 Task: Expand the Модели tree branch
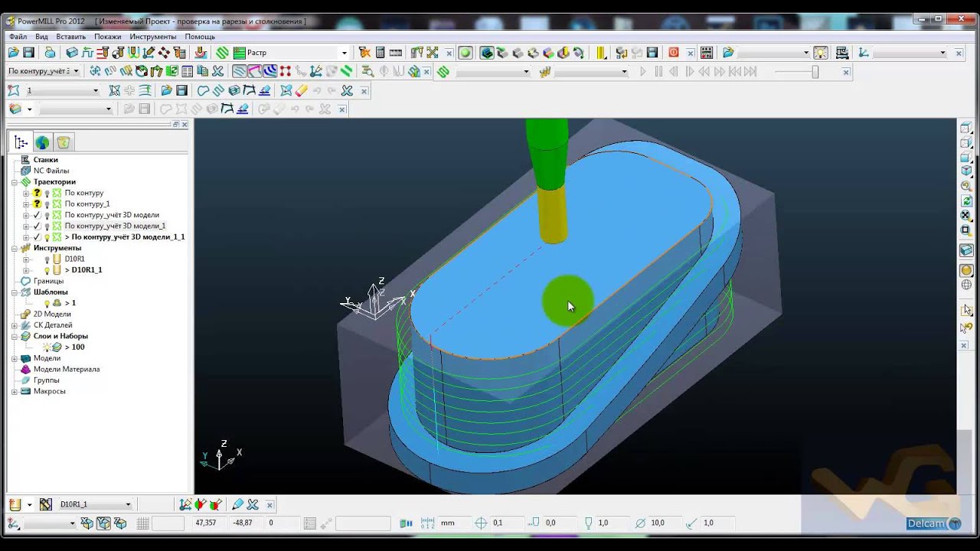coord(15,358)
